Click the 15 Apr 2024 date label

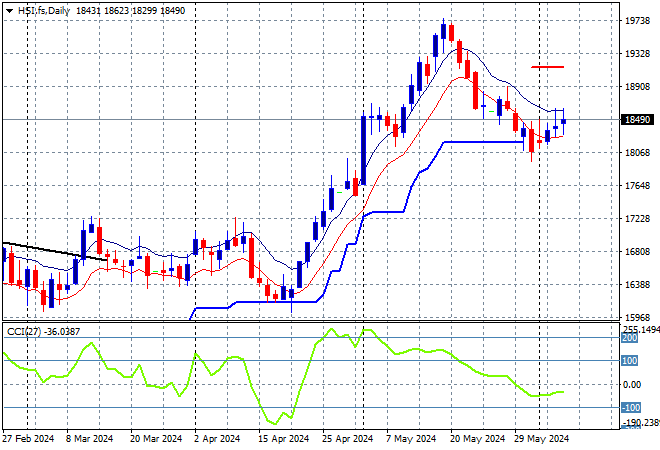(283, 439)
